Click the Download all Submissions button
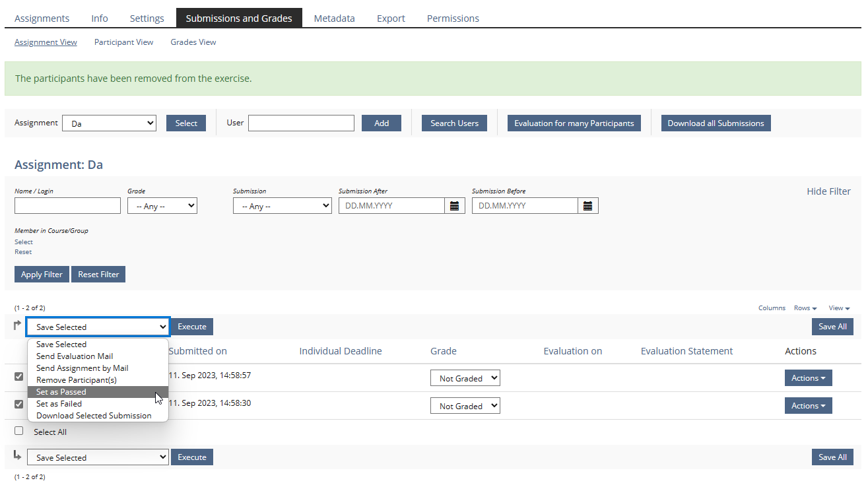The image size is (868, 491). coord(716,123)
